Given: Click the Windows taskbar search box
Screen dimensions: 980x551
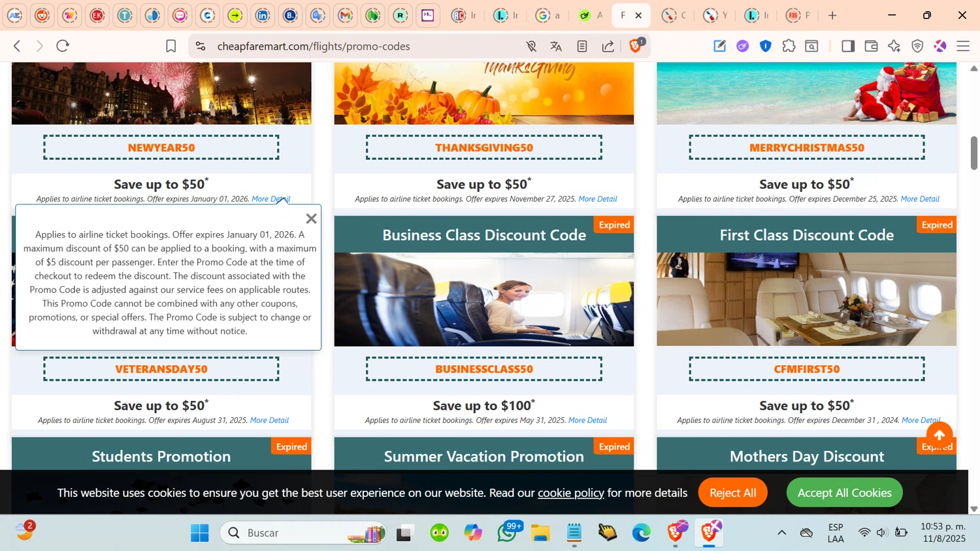Looking at the screenshot, I should tap(304, 533).
